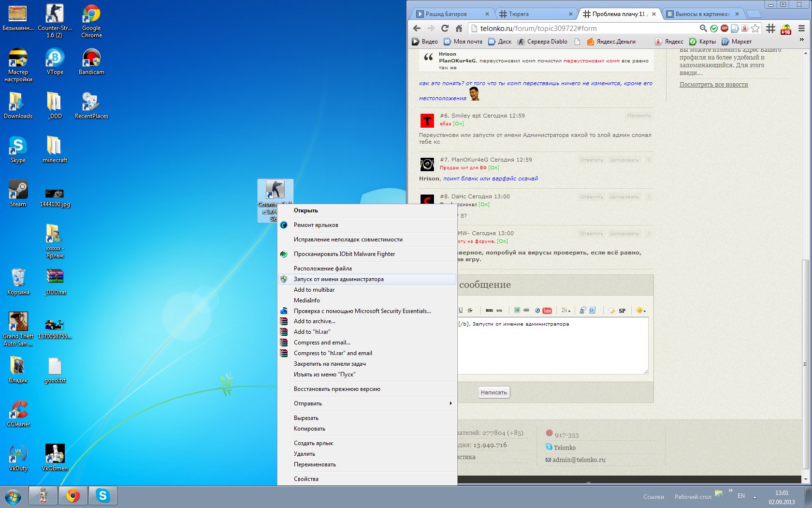Select the Google Chrome desktop icon

(91, 21)
